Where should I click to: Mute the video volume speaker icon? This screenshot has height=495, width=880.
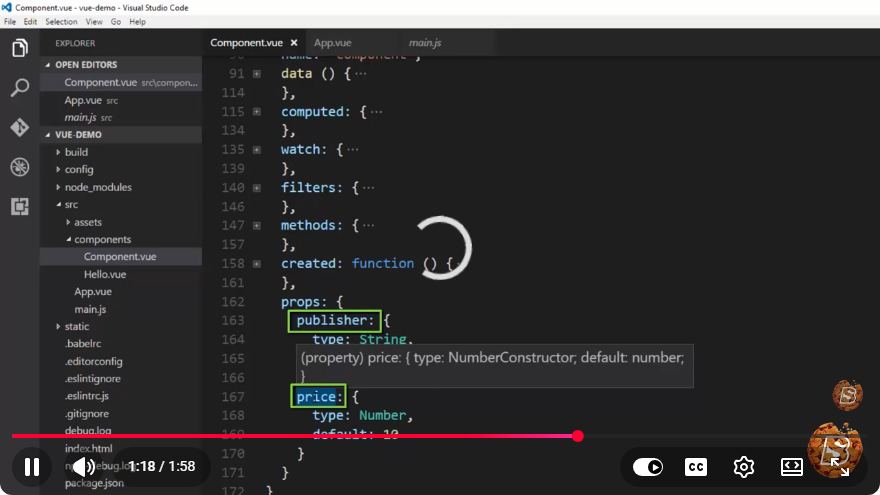click(84, 466)
